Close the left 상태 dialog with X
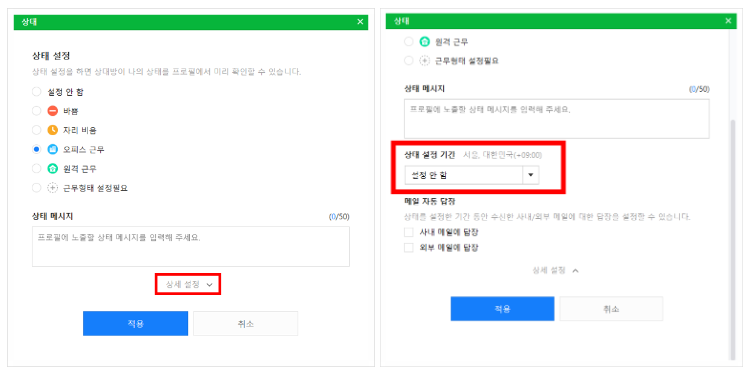 coord(360,22)
